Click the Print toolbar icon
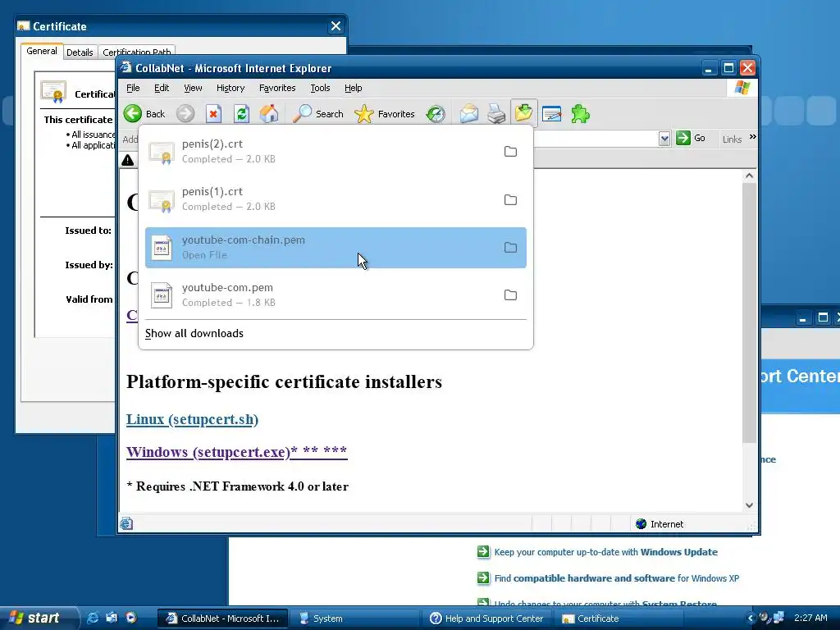This screenshot has height=630, width=840. (496, 113)
